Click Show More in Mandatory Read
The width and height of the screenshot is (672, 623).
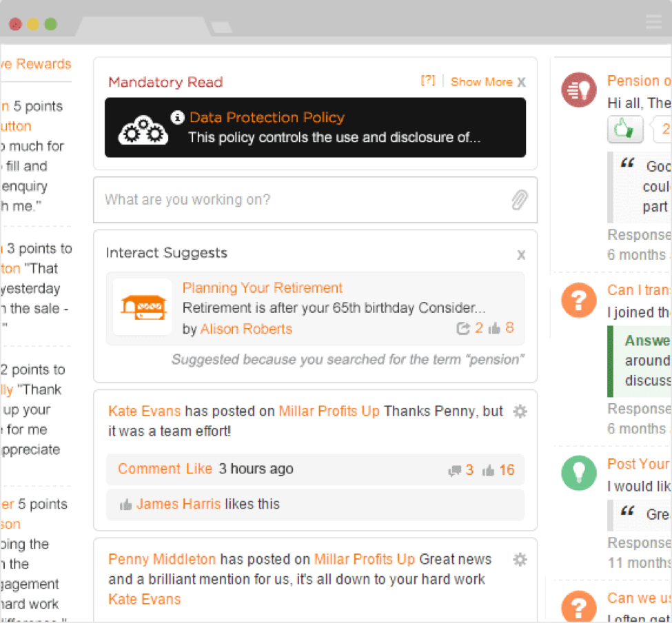pos(481,82)
